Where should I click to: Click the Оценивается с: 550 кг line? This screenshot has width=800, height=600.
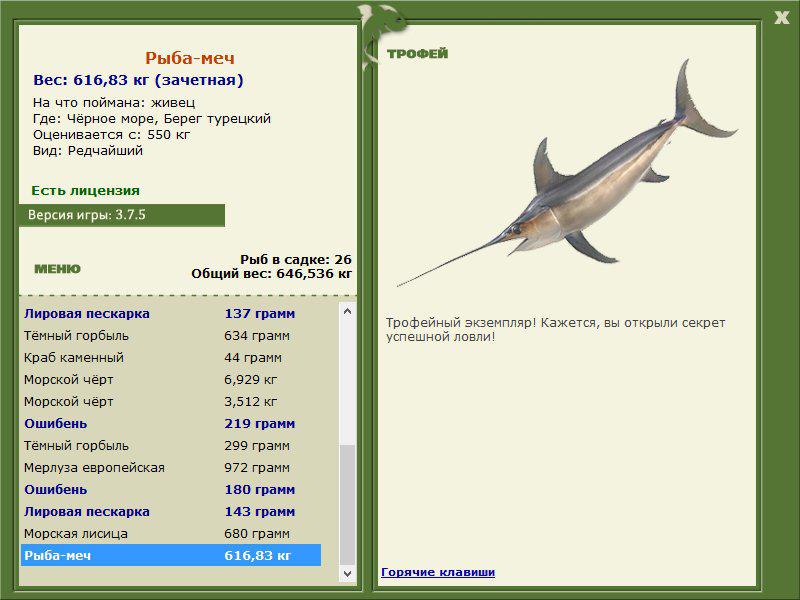pos(111,135)
